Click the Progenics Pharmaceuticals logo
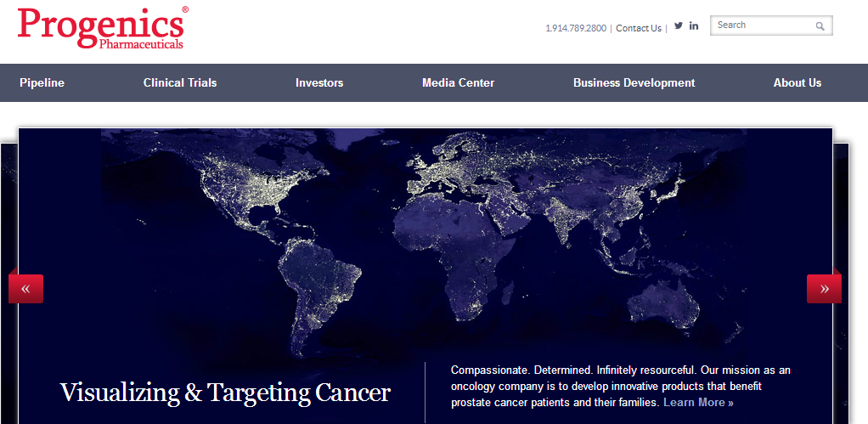 click(103, 28)
